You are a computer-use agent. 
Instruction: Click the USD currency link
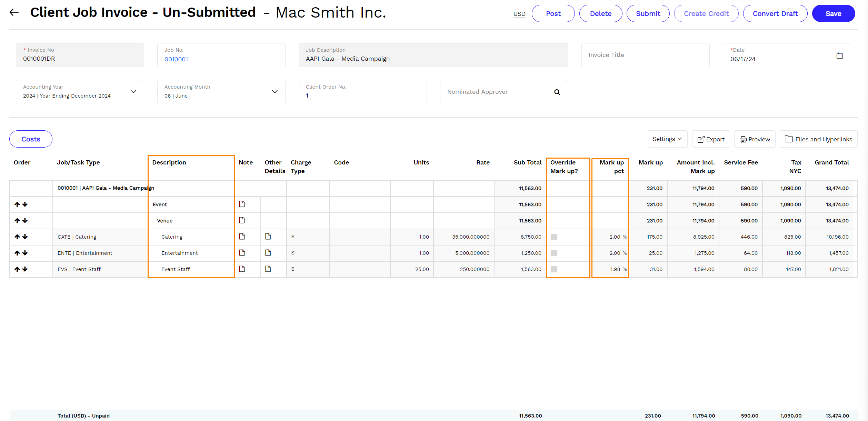(519, 14)
